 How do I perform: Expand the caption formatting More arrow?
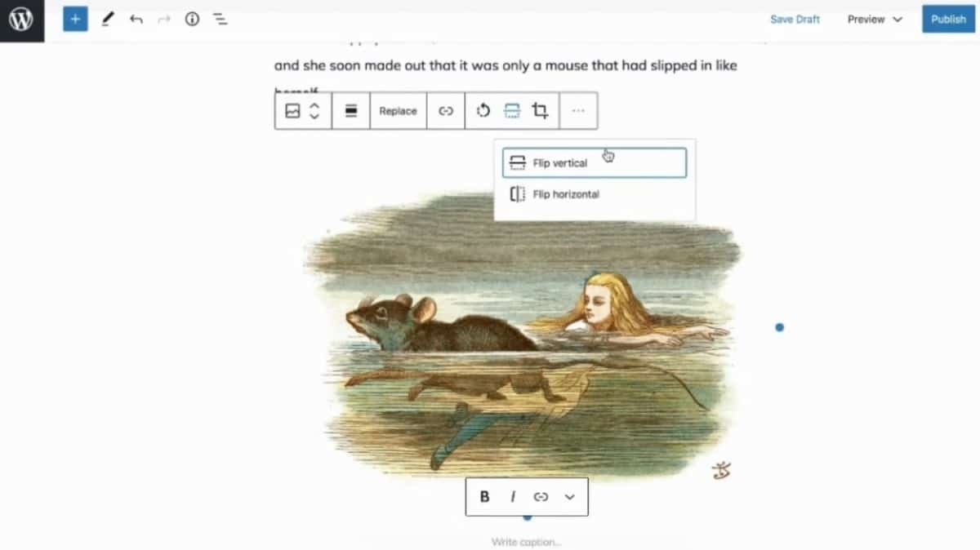click(x=570, y=496)
